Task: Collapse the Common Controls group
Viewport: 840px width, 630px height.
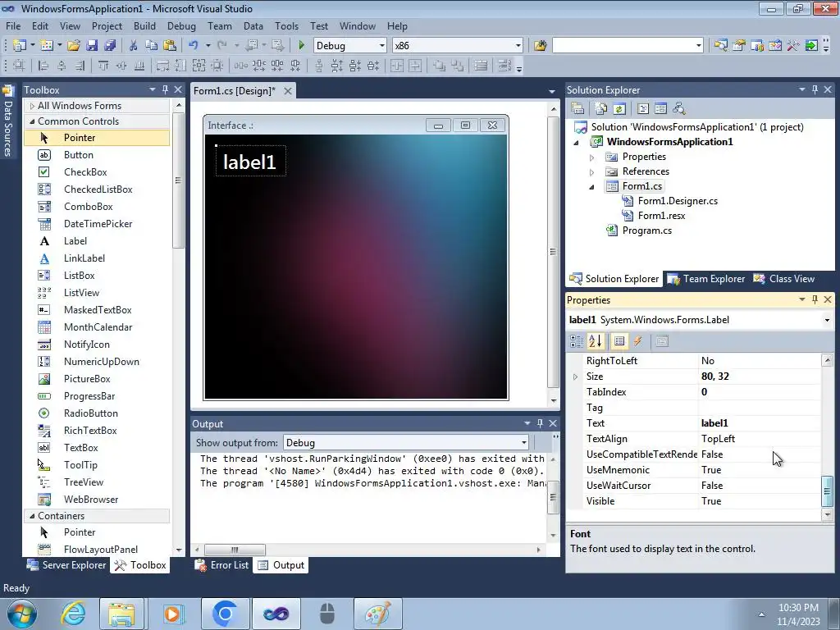Action: click(32, 121)
